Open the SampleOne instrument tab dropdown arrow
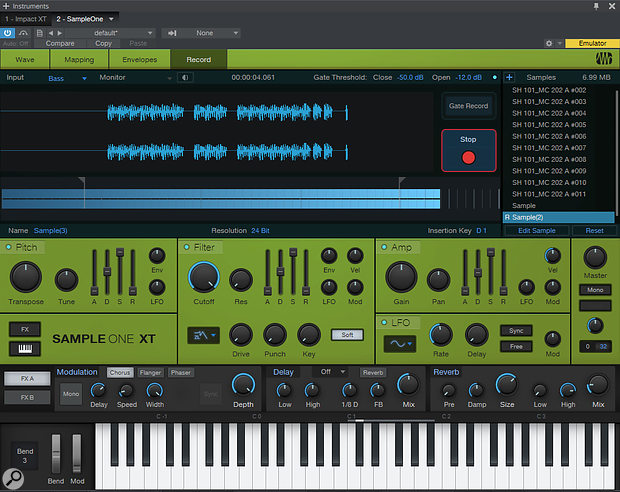Viewport: 620px width, 492px height. click(112, 19)
